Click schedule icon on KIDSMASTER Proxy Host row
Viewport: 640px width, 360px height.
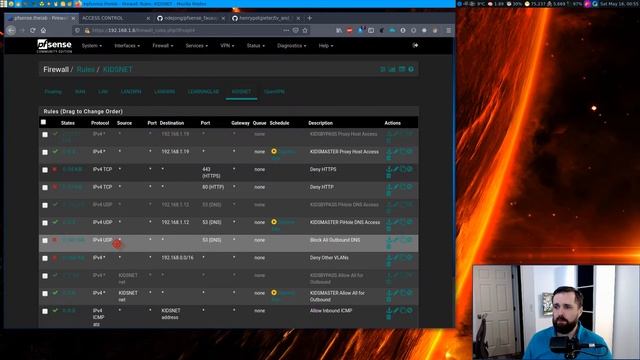pyautogui.click(x=274, y=151)
